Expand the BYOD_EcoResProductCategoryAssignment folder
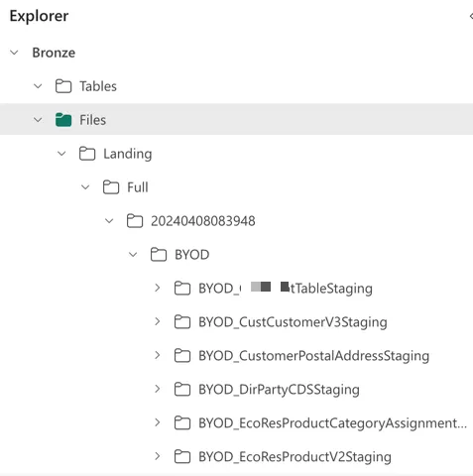The image size is (473, 476). click(x=158, y=422)
